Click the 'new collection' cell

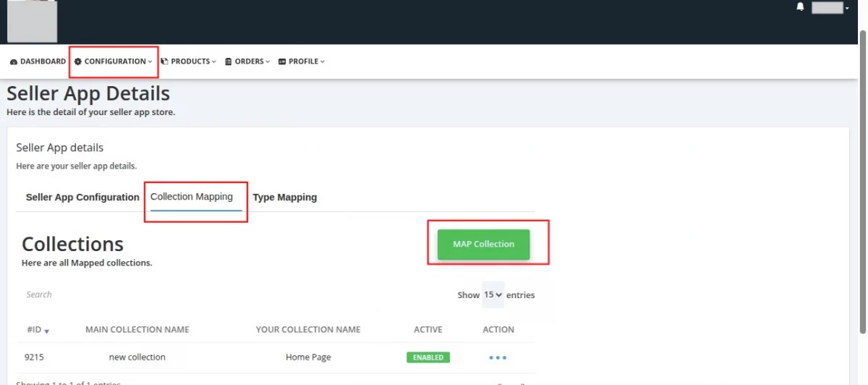(x=137, y=357)
